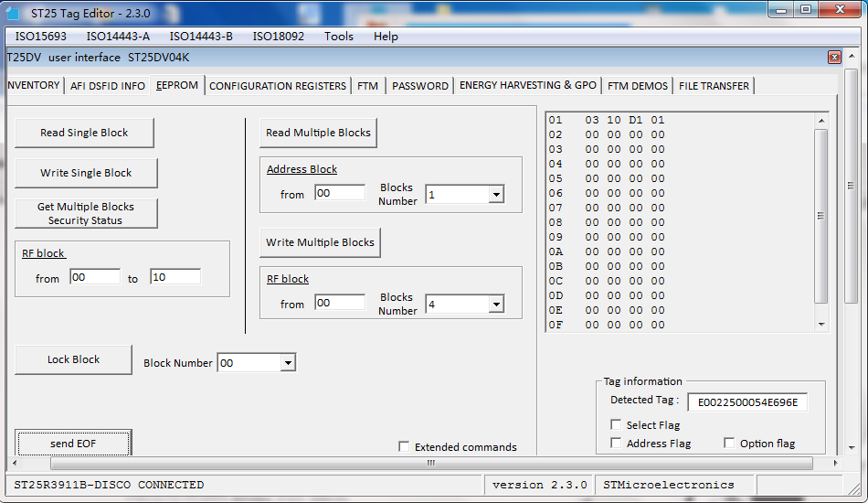Click the STMicroelectronics status bar entry
This screenshot has width=868, height=503.
[x=669, y=485]
